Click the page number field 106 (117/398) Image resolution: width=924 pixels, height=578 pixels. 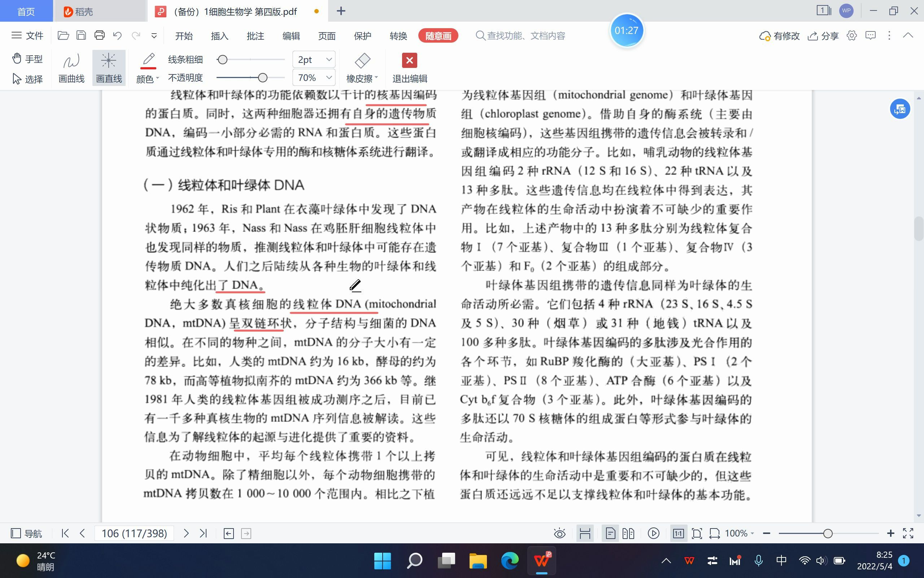(x=134, y=533)
